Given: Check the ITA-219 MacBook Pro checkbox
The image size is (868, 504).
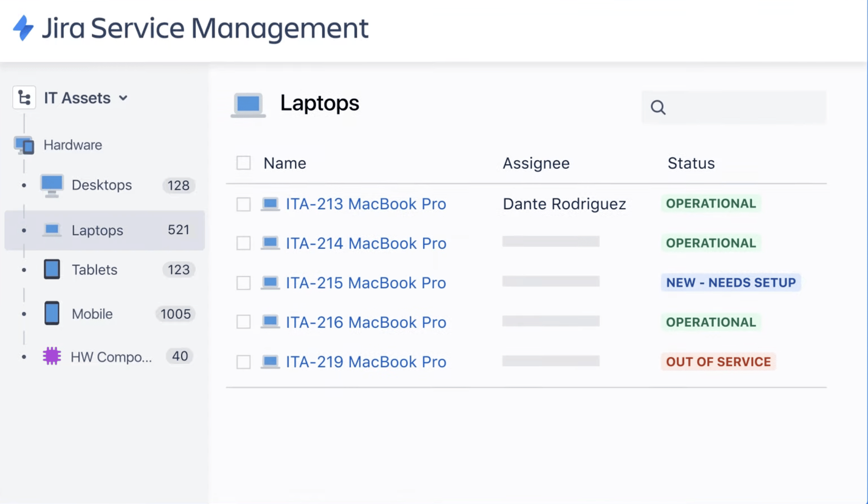Looking at the screenshot, I should 243,362.
